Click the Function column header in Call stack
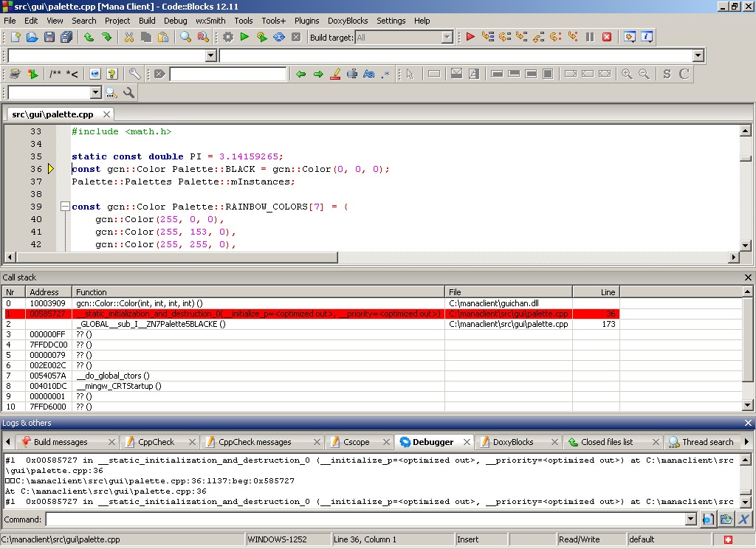Screen dimensions: 756x549 (258, 292)
